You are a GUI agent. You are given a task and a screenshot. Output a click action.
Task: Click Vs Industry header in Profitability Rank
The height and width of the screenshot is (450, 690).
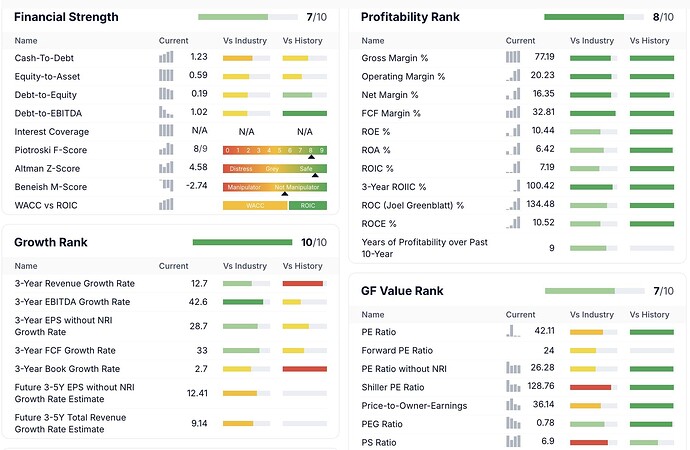pos(592,40)
